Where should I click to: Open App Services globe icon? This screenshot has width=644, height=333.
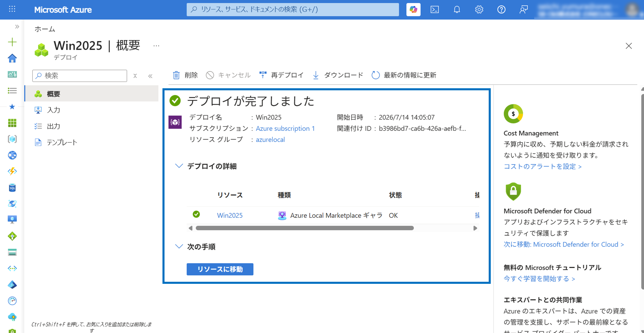click(x=12, y=155)
